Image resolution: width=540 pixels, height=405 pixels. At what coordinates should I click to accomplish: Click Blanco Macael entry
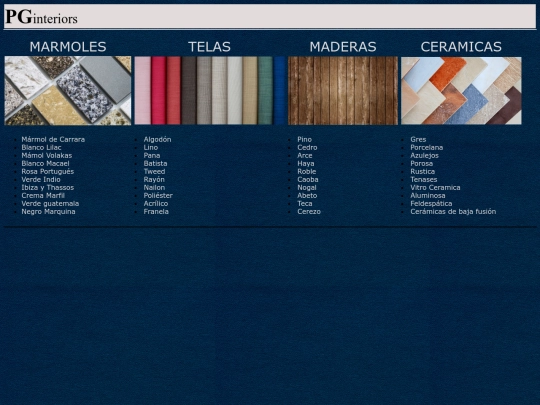click(45, 164)
